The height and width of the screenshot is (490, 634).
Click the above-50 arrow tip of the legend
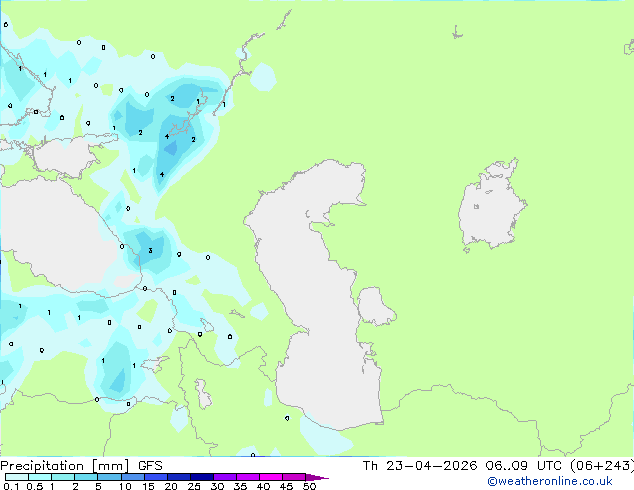coord(317,477)
